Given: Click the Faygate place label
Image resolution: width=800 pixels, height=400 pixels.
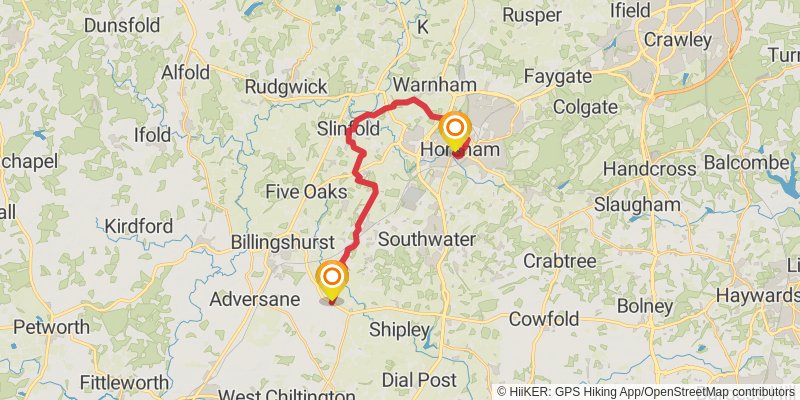Looking at the screenshot, I should point(558,77).
